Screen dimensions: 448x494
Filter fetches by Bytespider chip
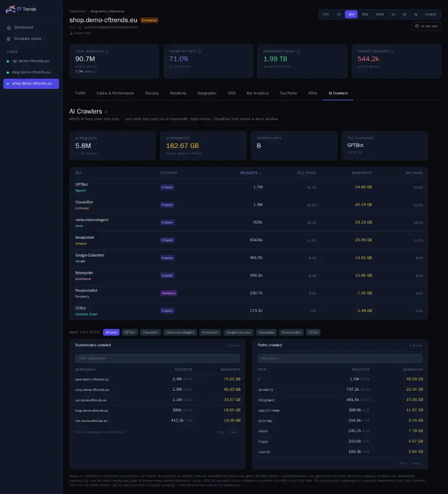pyautogui.click(x=266, y=332)
